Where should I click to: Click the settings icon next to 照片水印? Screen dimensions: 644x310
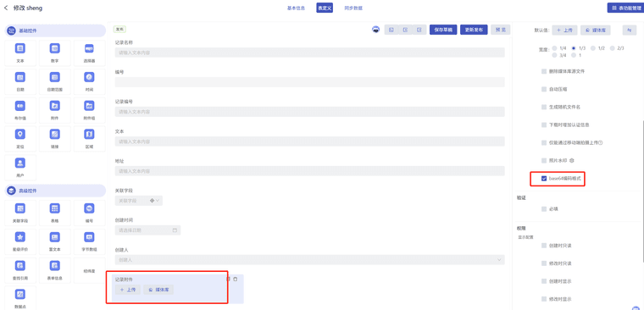571,161
